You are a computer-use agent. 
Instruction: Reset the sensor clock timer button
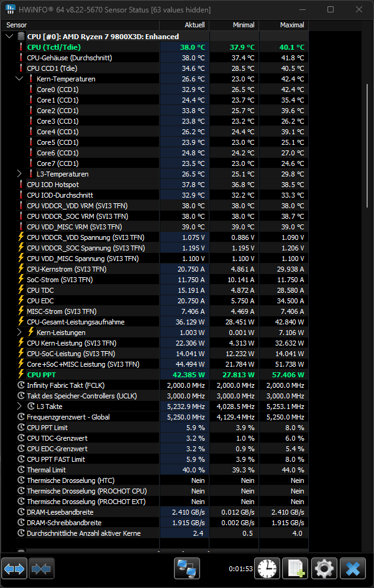pos(267,569)
